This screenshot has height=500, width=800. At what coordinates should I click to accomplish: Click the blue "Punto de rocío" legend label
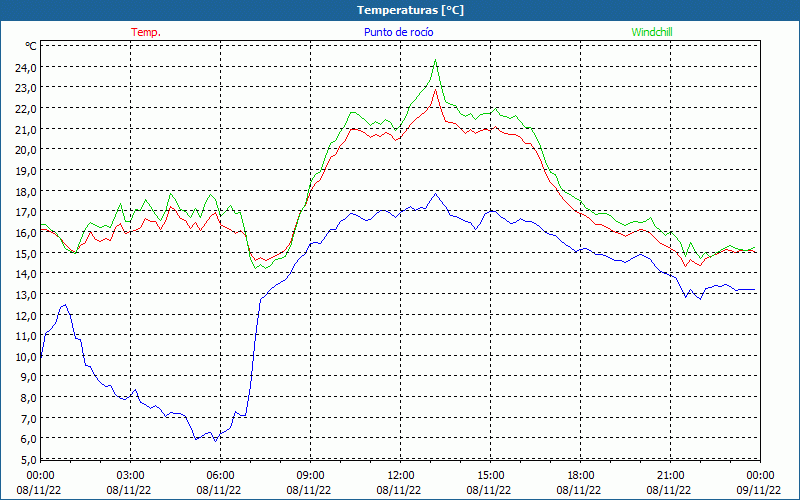(398, 32)
